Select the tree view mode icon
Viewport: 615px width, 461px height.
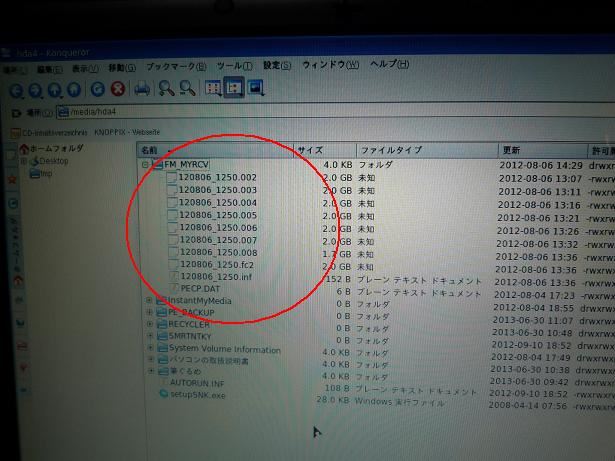234,87
